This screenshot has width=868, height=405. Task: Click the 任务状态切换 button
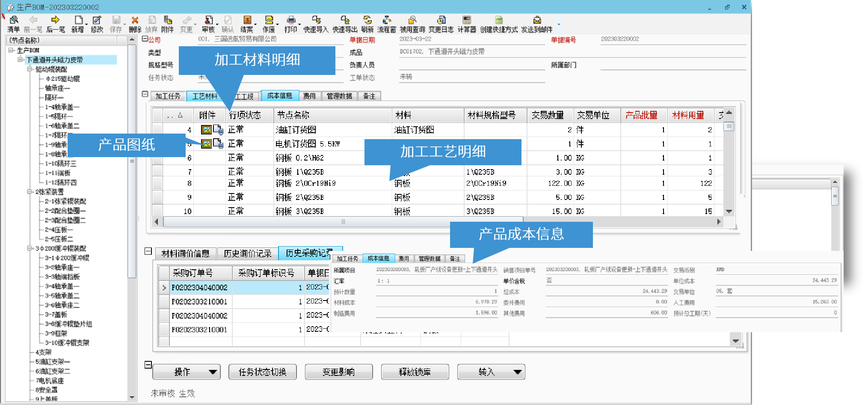coord(262,372)
